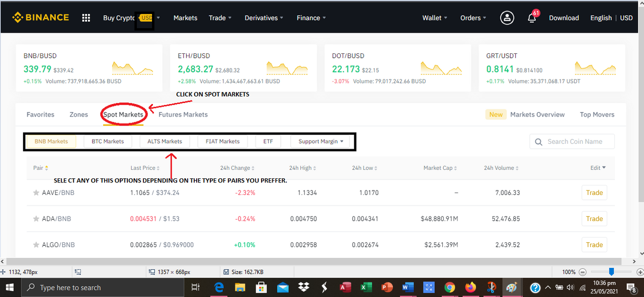Click the search magnifier icon in coin search
This screenshot has width=644, height=297.
tap(539, 142)
